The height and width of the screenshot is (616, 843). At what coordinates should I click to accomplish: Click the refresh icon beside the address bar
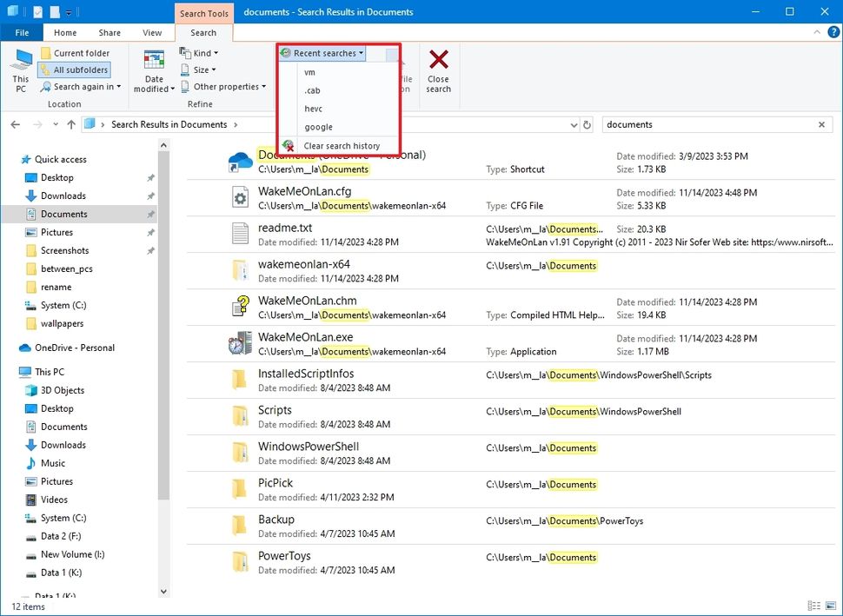tap(588, 124)
